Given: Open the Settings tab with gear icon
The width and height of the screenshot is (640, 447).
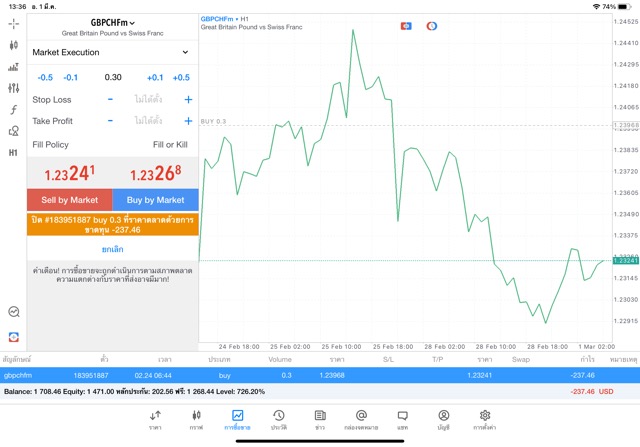Looking at the screenshot, I should click(x=485, y=420).
